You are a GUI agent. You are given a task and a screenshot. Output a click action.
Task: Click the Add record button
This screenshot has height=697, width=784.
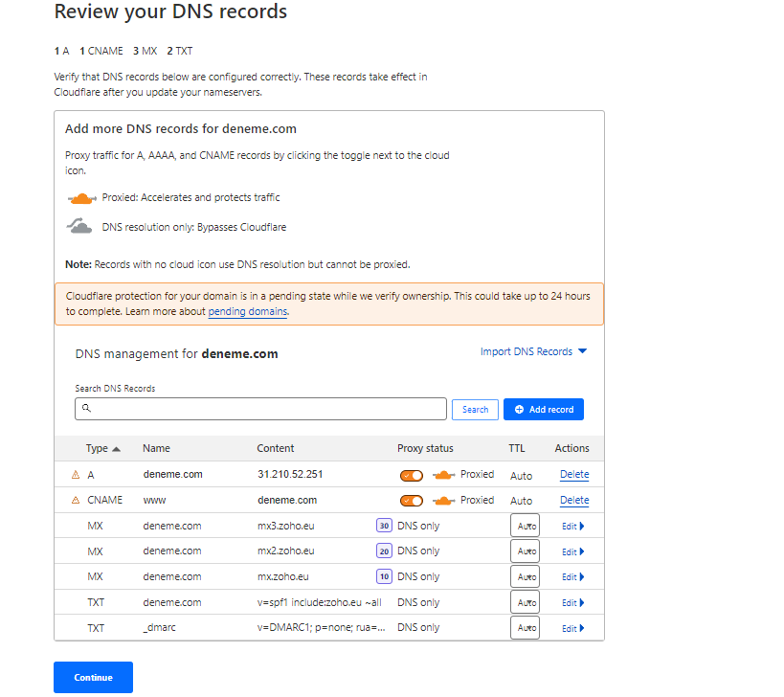[544, 410]
